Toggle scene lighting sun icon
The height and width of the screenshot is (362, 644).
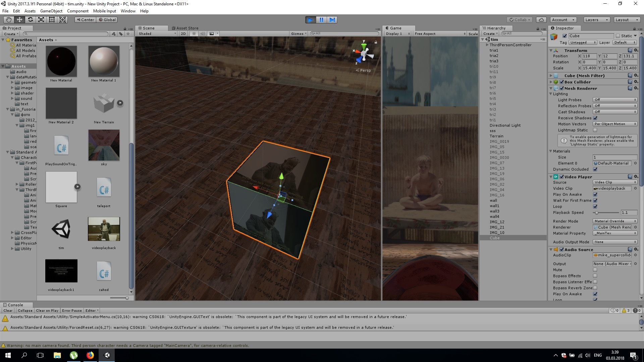[194, 34]
